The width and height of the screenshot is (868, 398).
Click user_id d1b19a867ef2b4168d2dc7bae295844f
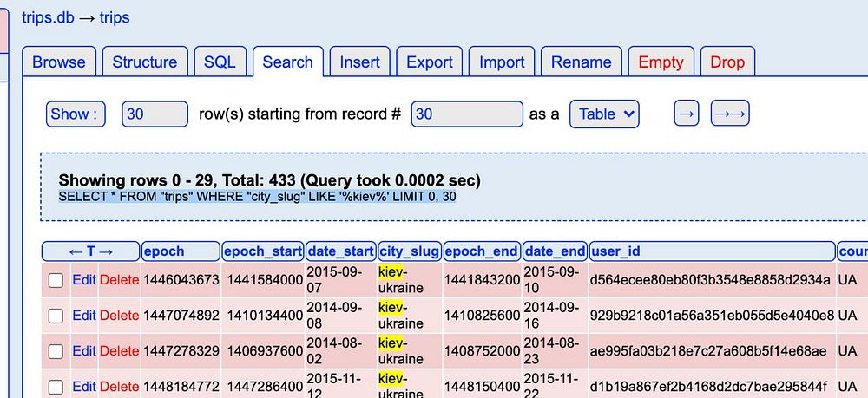[709, 387]
